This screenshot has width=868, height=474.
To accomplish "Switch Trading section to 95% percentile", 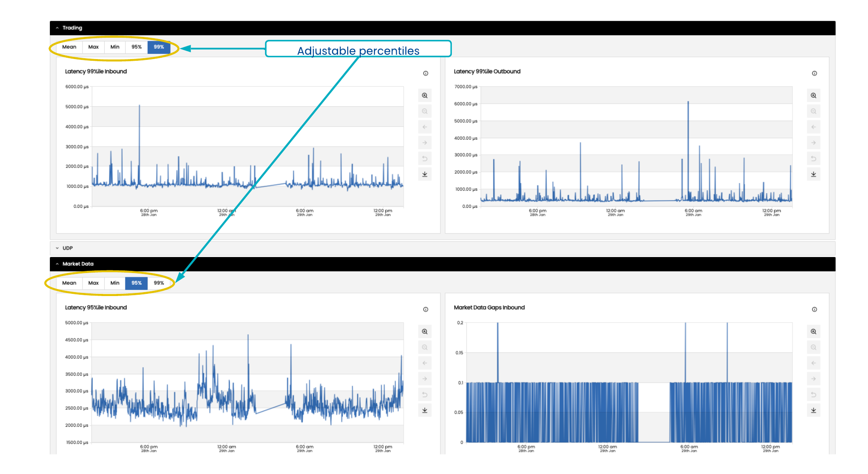I will [x=137, y=47].
